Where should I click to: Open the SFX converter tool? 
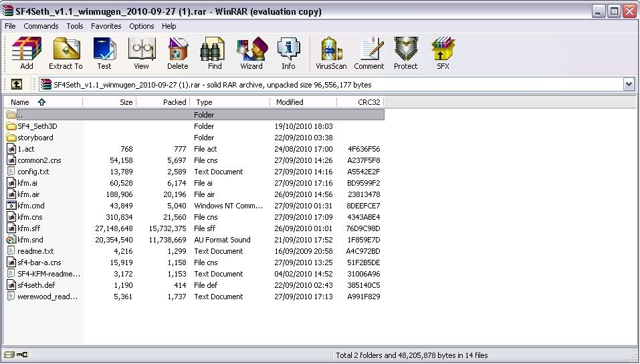coord(443,53)
